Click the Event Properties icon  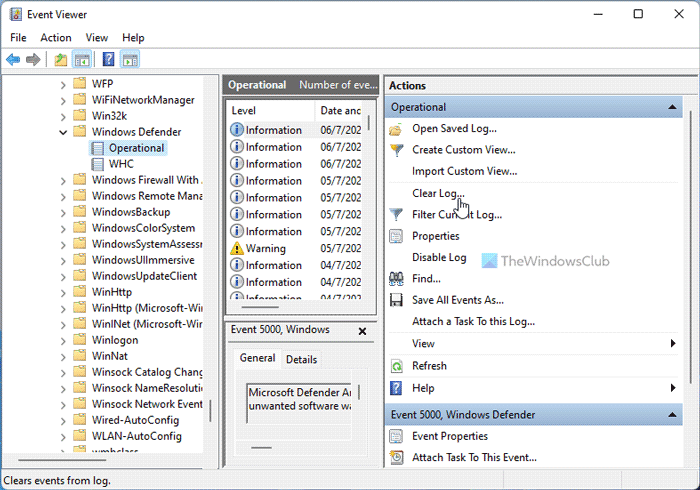point(396,436)
